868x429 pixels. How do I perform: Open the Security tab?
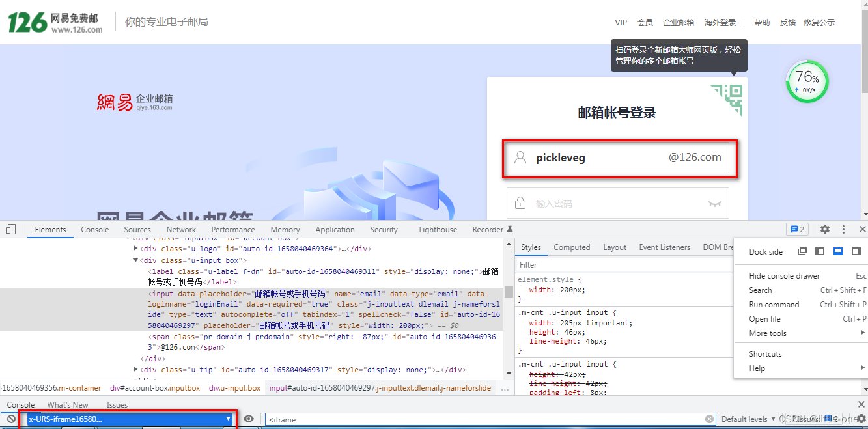(x=384, y=230)
